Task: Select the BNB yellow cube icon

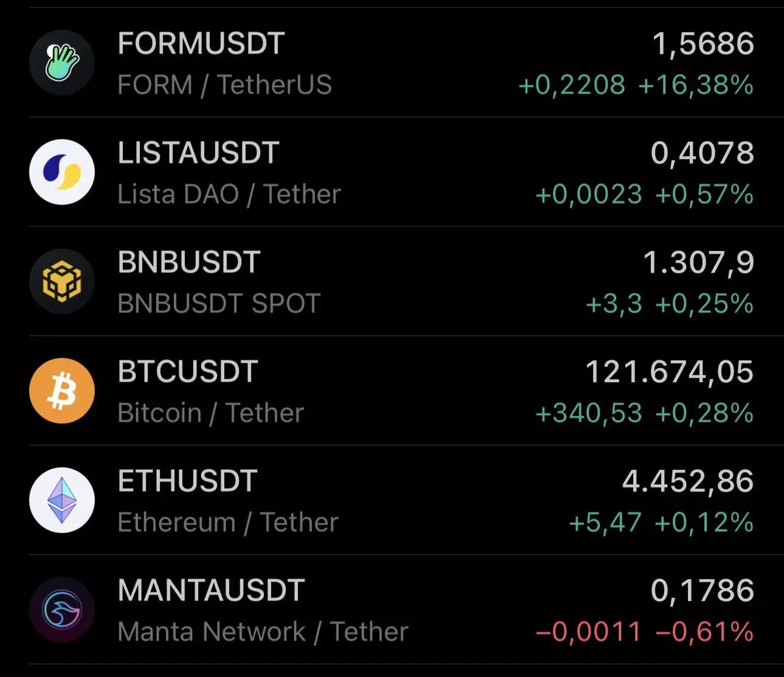Action: tap(62, 281)
